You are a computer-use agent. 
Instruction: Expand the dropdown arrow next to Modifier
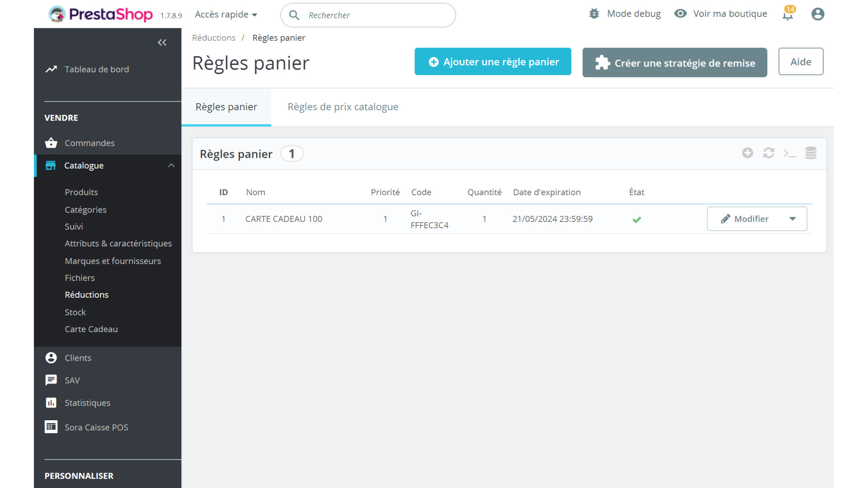(x=793, y=219)
